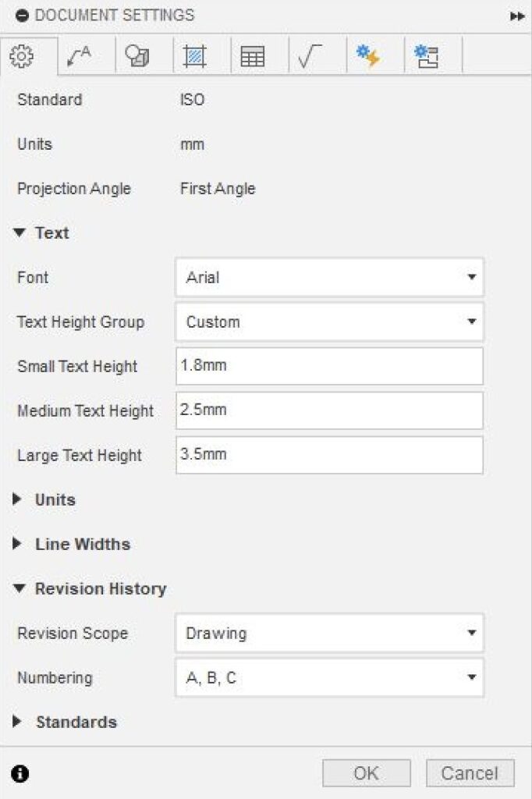The image size is (532, 799).
Task: Click the Small Text Height input field
Action: pyautogui.click(x=329, y=366)
